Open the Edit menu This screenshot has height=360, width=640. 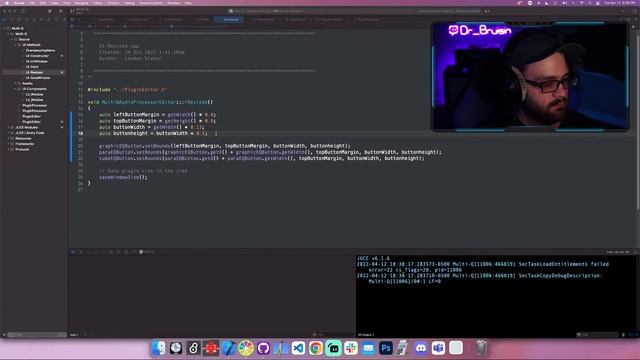[x=43, y=3]
